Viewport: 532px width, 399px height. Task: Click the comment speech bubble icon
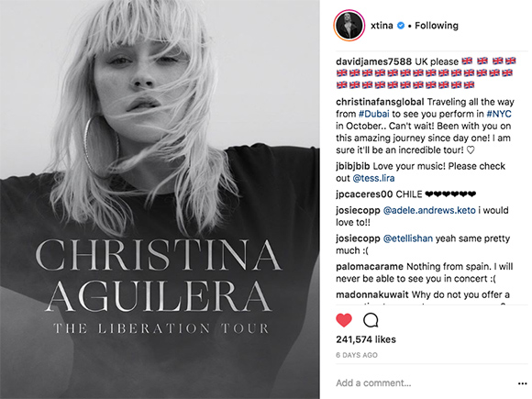[x=371, y=320]
